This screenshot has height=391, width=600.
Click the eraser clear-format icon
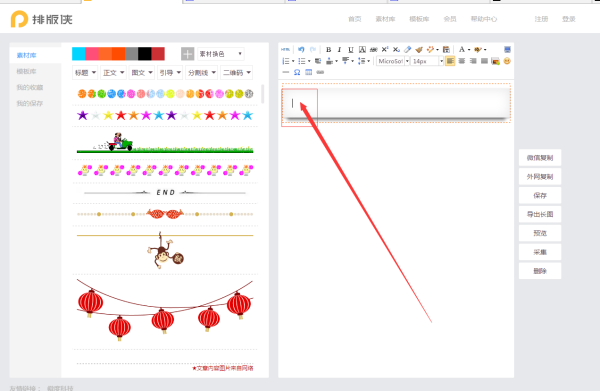408,50
